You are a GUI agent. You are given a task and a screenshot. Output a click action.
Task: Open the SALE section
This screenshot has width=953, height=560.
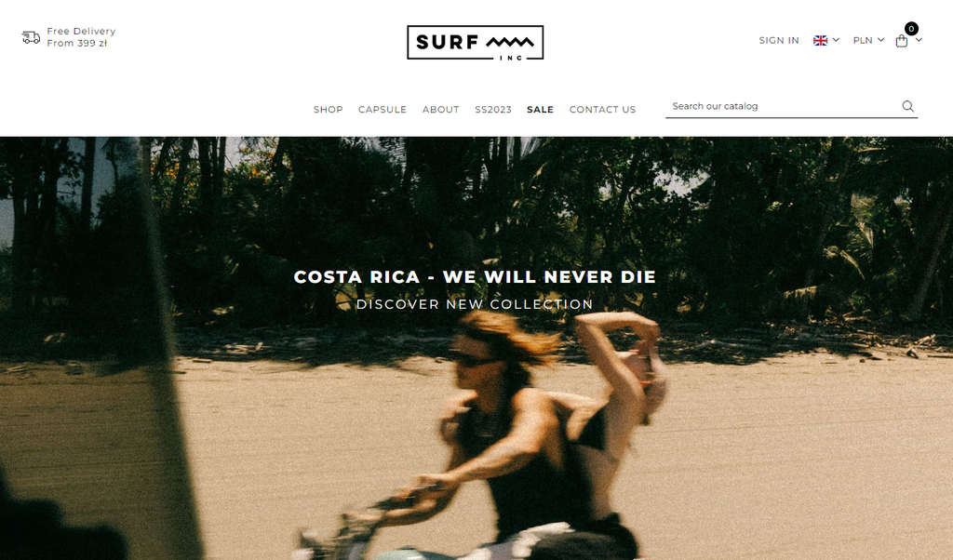[541, 110]
